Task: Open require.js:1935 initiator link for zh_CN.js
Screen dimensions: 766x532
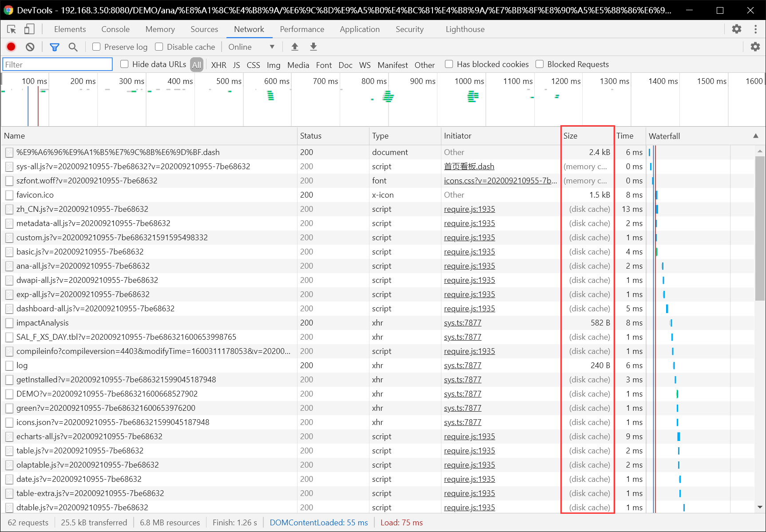Action: click(x=469, y=209)
